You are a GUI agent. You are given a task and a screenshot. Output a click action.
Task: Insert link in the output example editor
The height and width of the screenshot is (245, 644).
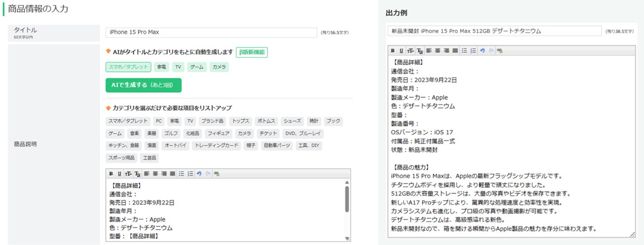click(500, 51)
